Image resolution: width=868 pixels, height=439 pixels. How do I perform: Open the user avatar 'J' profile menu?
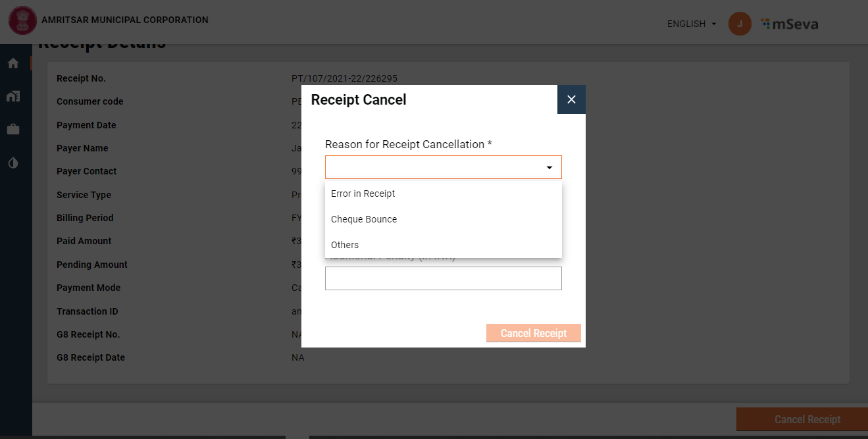coord(740,24)
